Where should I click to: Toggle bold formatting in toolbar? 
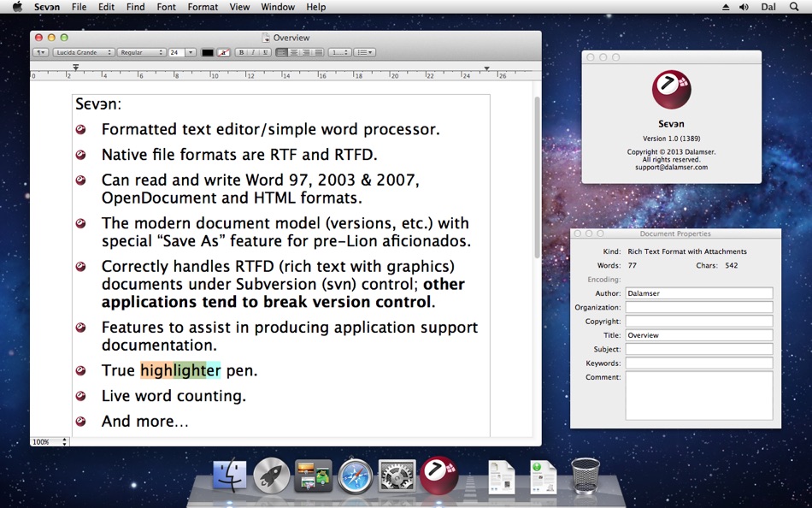click(241, 52)
